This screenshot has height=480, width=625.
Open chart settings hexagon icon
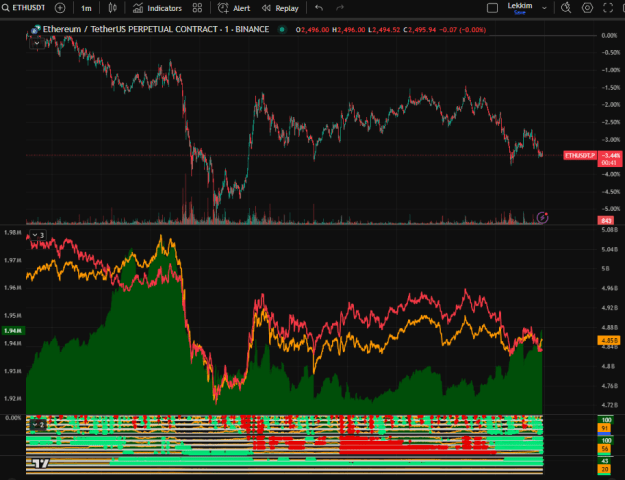coord(587,8)
